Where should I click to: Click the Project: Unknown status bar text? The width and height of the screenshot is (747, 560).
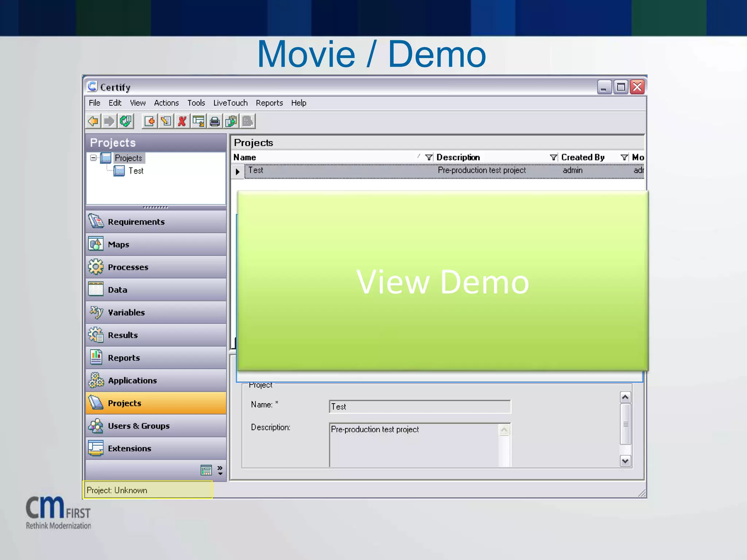point(117,490)
